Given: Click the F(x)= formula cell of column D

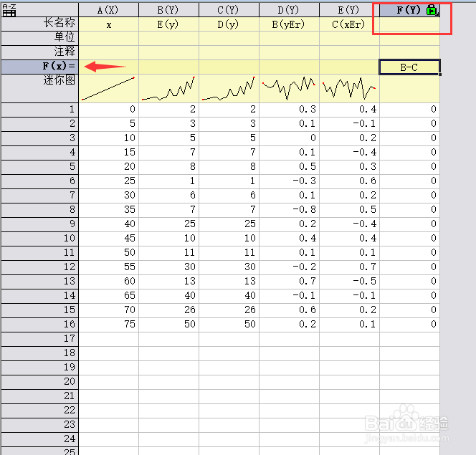Looking at the screenshot, I should pos(289,67).
